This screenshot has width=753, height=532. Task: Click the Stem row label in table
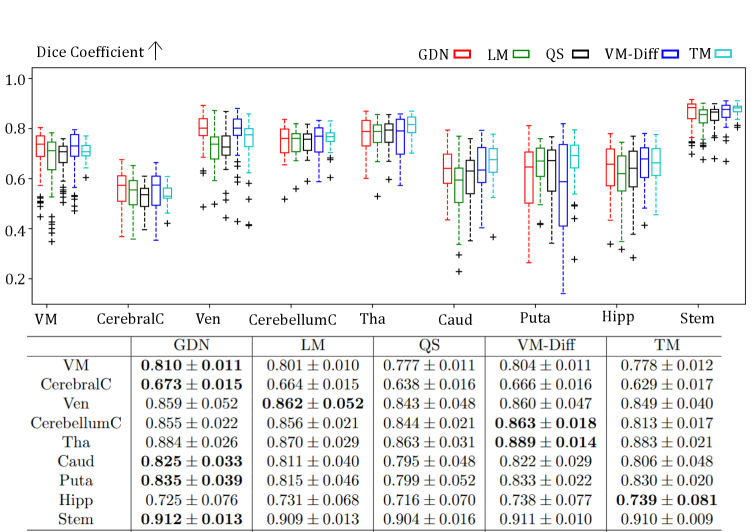76,520
